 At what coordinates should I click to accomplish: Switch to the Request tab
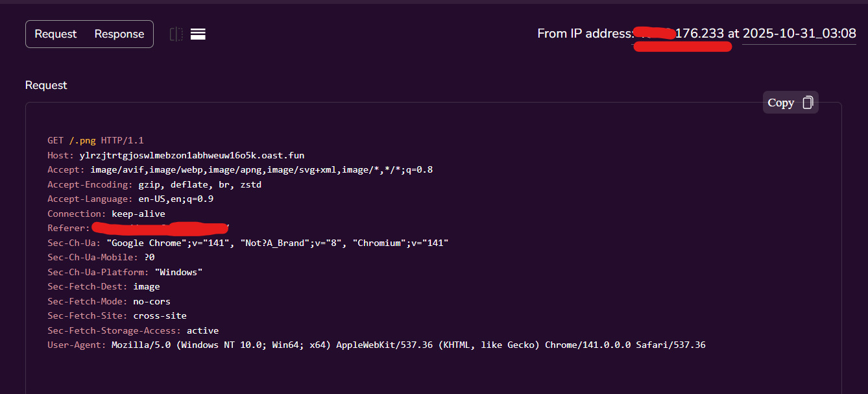point(56,34)
